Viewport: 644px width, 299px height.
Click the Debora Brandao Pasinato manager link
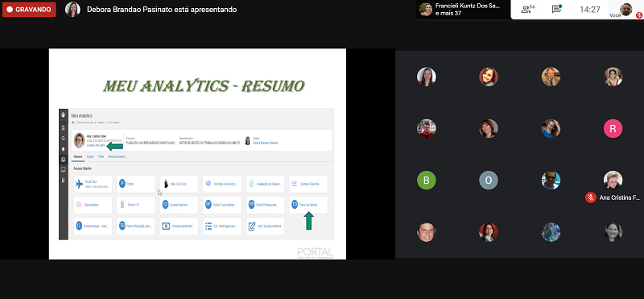(x=266, y=143)
